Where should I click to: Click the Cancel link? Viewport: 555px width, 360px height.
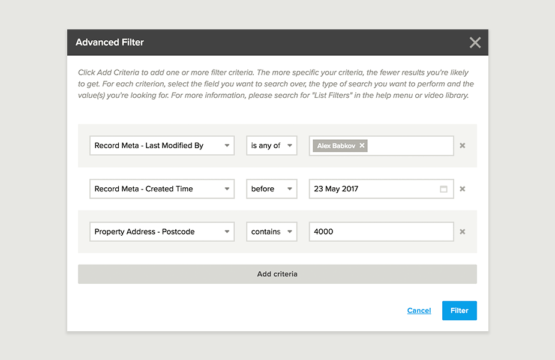[x=419, y=310]
